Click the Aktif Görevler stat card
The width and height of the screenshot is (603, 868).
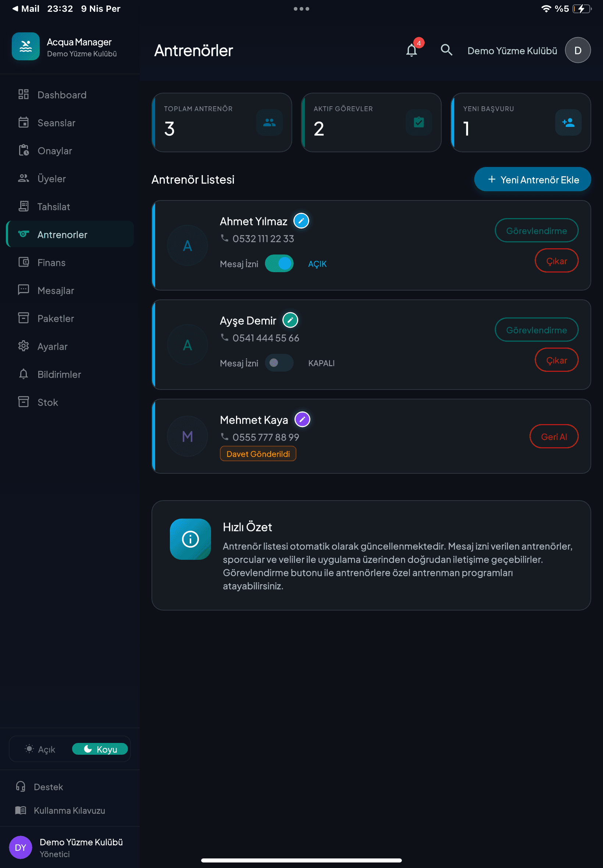[x=371, y=122]
